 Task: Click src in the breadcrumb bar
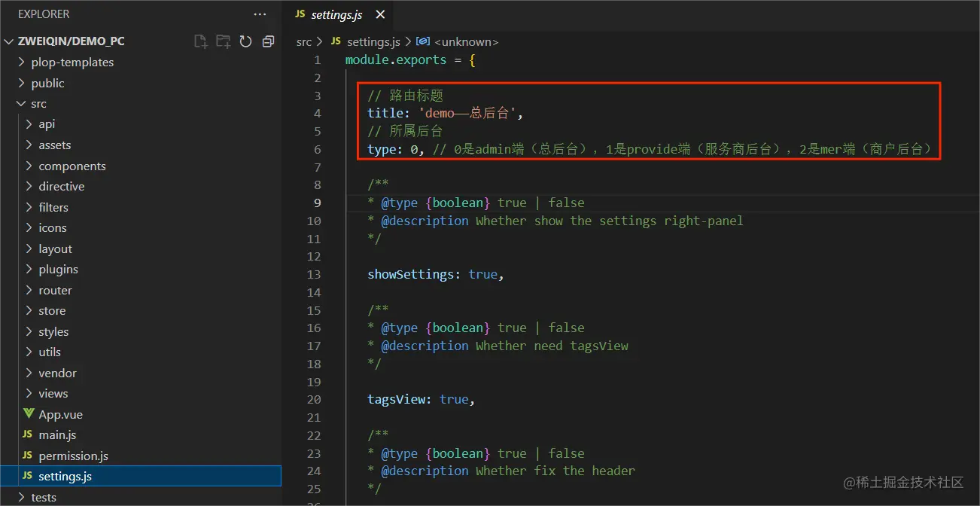[x=304, y=41]
